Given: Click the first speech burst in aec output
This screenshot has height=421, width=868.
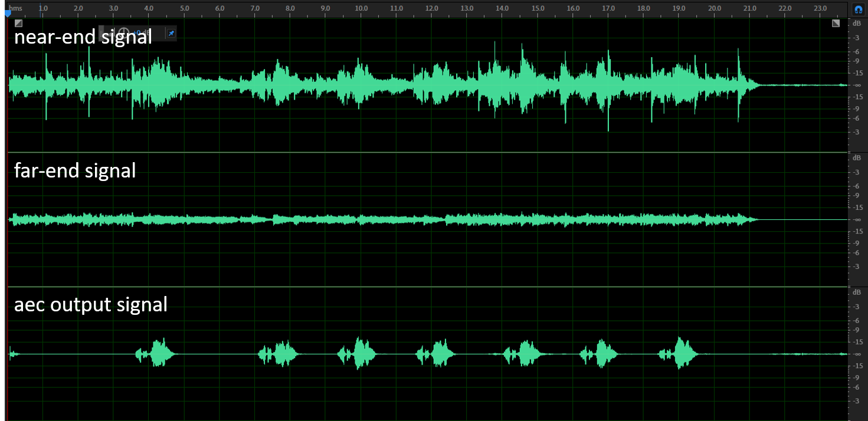Looking at the screenshot, I should [158, 353].
